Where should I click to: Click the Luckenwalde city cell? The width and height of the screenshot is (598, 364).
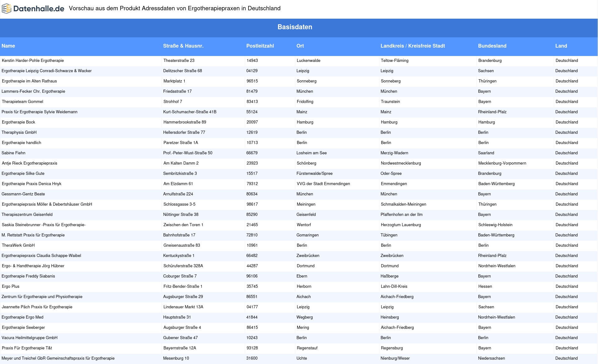click(308, 61)
